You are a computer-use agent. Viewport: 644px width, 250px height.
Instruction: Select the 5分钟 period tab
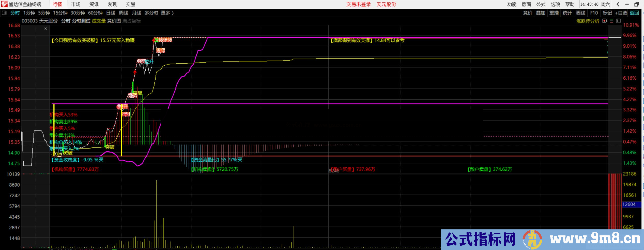44,13
